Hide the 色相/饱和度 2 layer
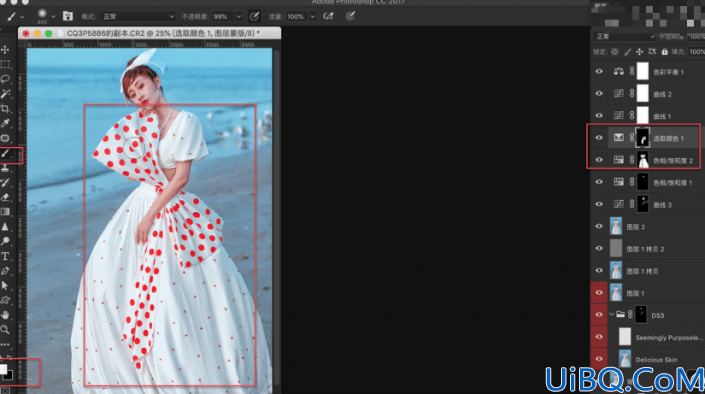 coord(599,160)
